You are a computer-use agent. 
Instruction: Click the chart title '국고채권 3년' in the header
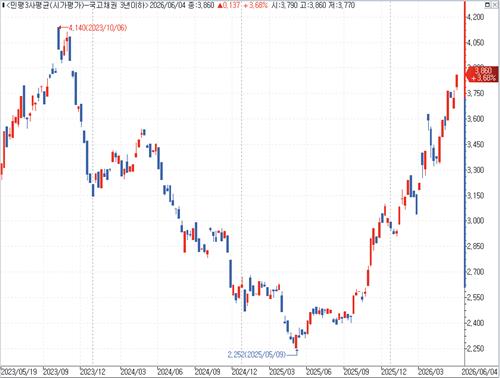[x=109, y=5]
